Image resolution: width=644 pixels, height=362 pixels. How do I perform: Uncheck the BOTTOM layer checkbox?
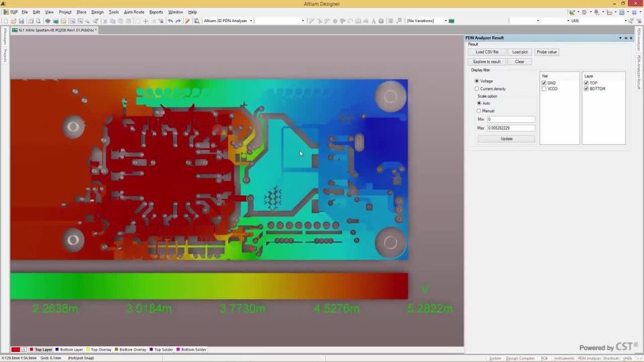click(x=586, y=88)
